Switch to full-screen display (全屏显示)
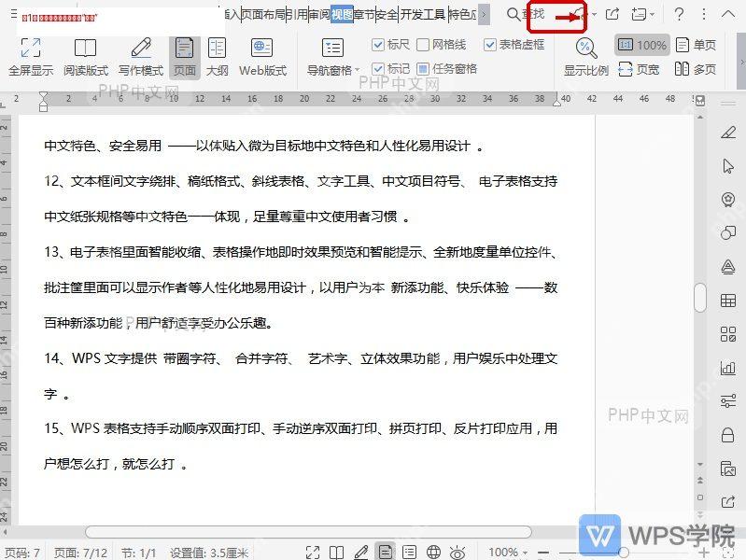The image size is (746, 560). (x=31, y=57)
